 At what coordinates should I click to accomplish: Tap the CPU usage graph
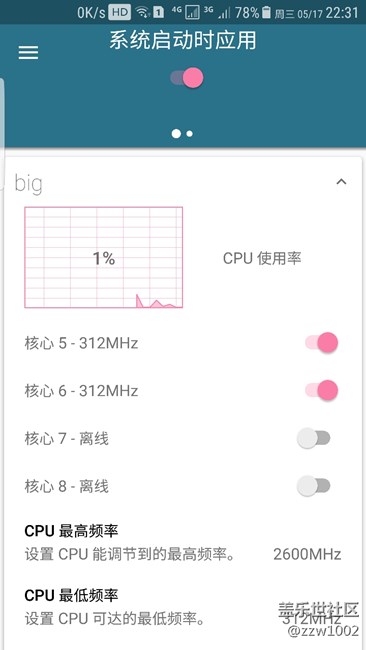[x=104, y=257]
